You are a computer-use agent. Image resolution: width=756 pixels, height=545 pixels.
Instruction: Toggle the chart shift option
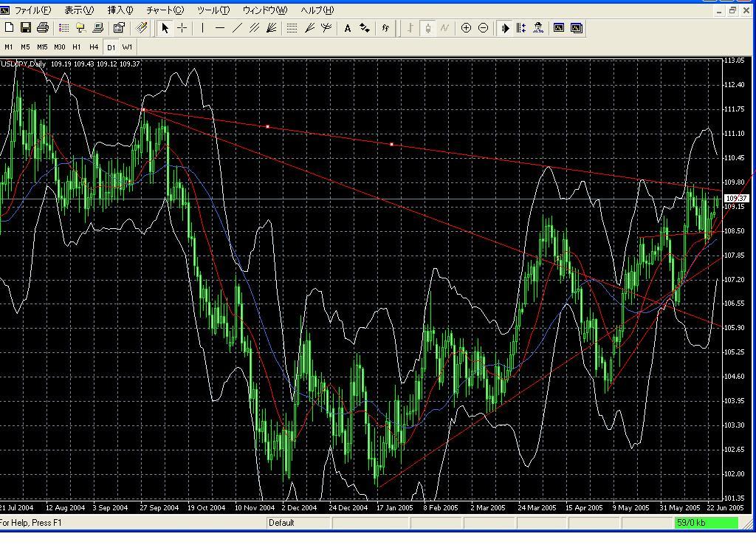521,28
